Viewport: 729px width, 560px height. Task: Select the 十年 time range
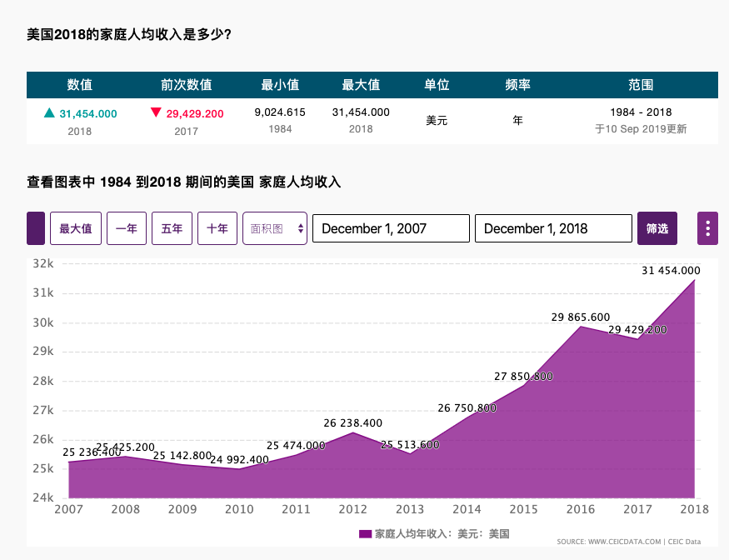tap(217, 227)
